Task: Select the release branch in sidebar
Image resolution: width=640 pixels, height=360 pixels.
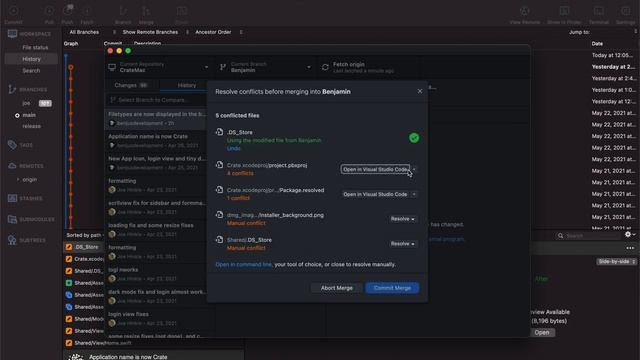Action: point(31,126)
